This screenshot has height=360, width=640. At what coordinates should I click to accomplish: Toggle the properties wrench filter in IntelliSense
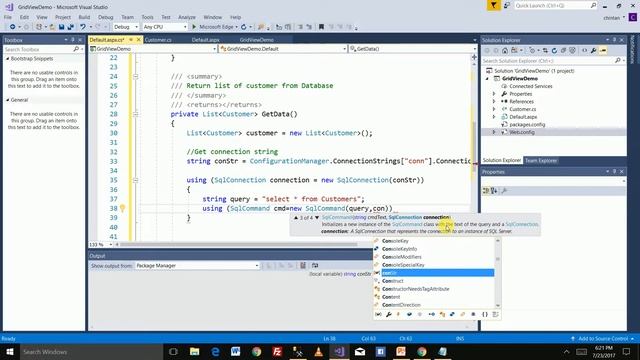pyautogui.click(x=389, y=314)
